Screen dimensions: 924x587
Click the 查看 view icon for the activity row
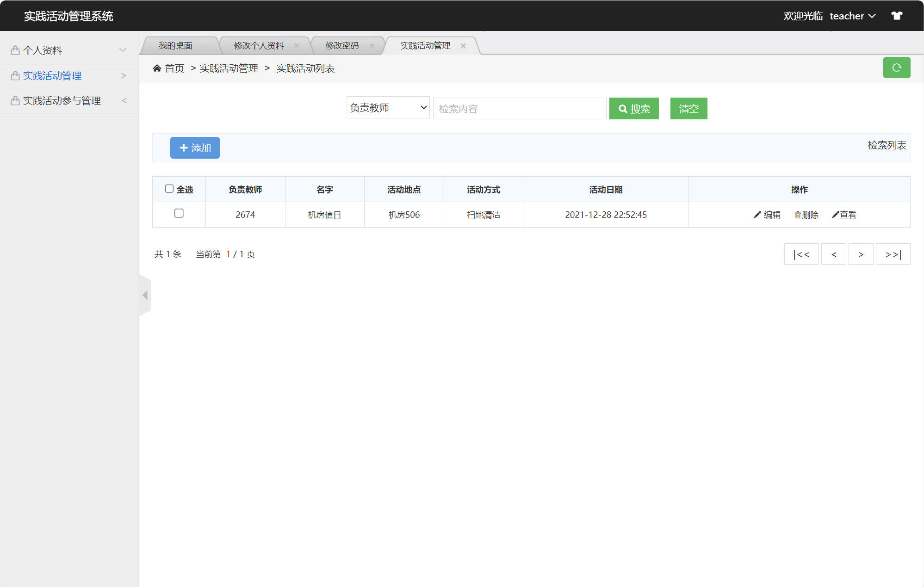click(x=835, y=215)
